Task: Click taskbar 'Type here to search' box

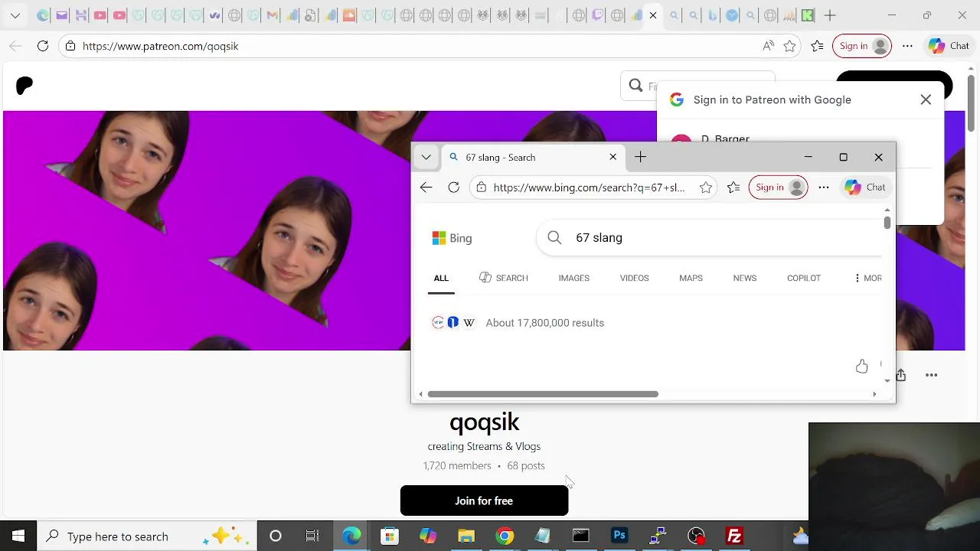Action: [145, 536]
